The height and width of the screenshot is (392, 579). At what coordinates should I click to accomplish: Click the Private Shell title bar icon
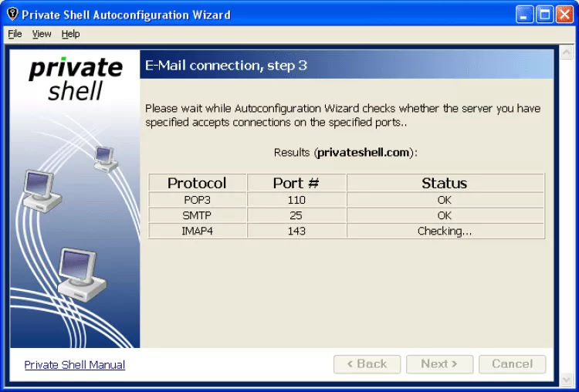pos(12,14)
